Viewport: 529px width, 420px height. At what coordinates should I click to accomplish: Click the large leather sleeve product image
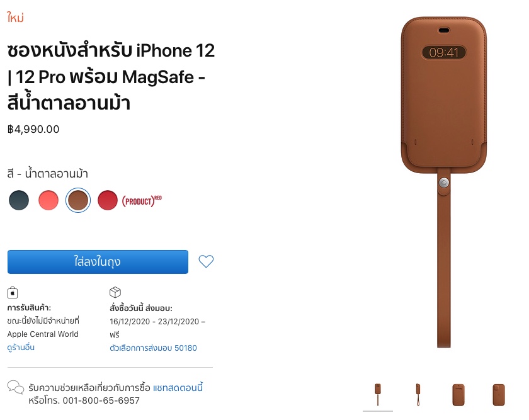point(443,182)
